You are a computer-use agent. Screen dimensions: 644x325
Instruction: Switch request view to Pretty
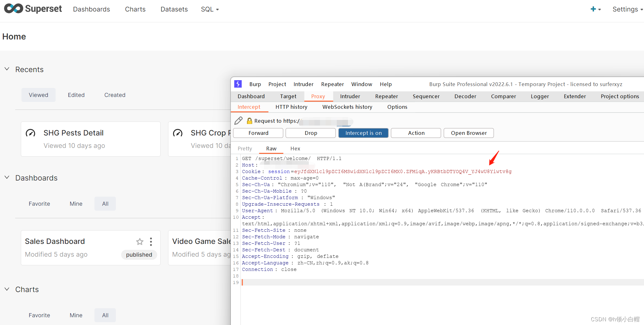pos(245,149)
